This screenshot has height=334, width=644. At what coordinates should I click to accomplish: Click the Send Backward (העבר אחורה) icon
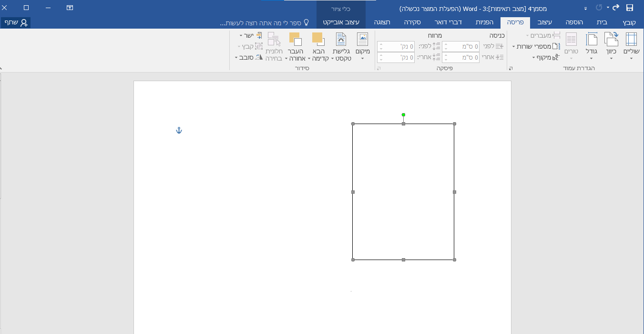pos(296,39)
